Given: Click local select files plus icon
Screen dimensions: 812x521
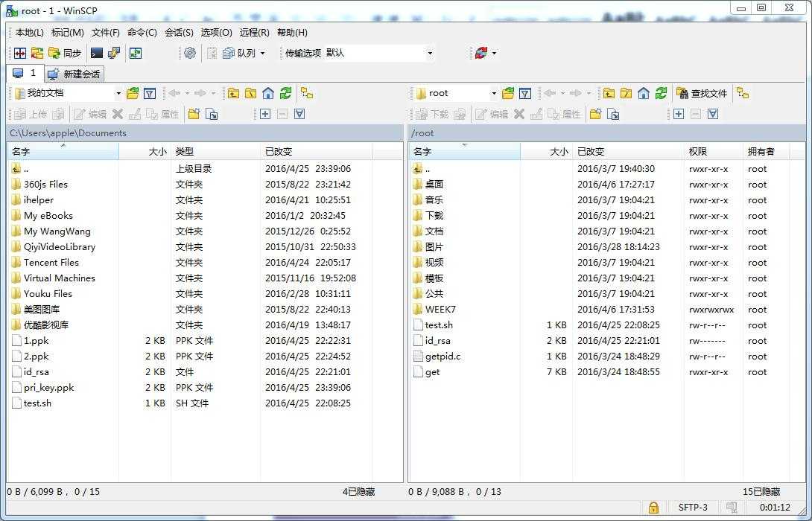Looking at the screenshot, I should tap(264, 114).
